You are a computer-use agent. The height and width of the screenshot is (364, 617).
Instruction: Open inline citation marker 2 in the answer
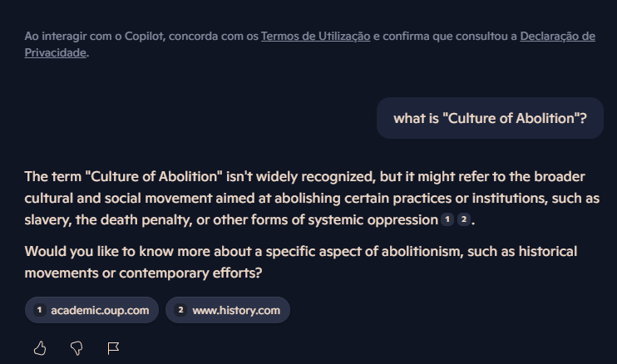click(464, 220)
